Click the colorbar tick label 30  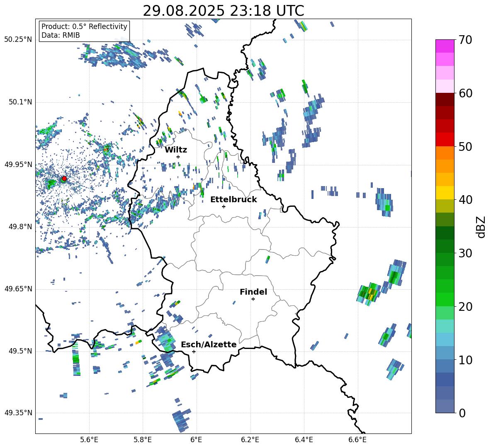coord(465,253)
